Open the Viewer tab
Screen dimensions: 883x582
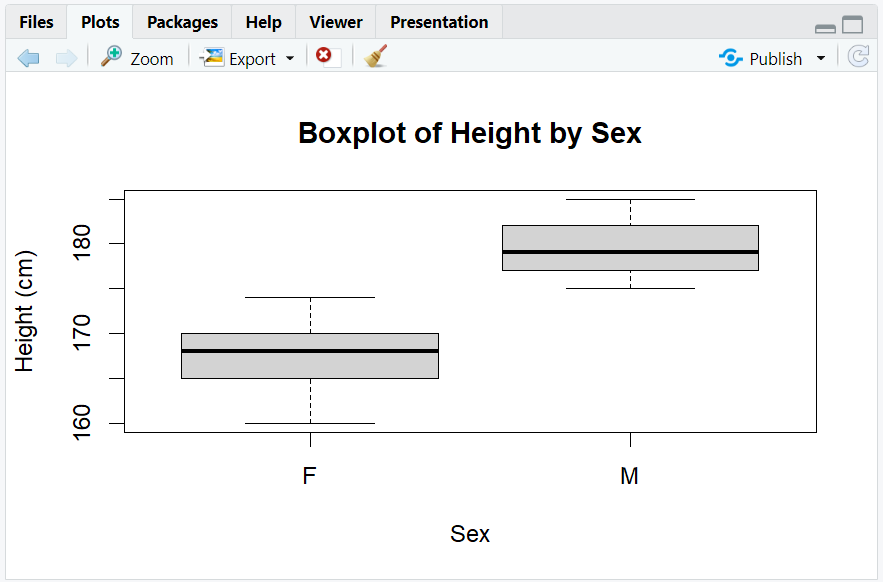tap(335, 21)
